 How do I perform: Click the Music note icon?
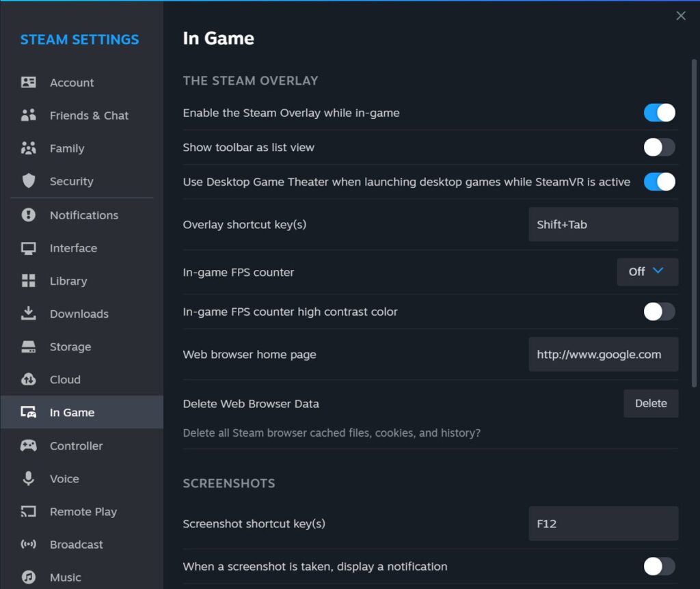point(29,577)
